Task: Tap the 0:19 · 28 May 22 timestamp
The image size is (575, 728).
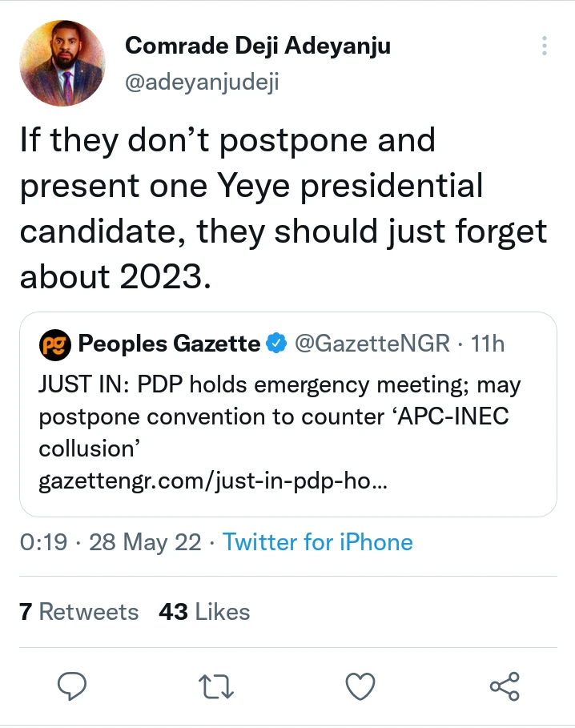Action: [x=111, y=542]
